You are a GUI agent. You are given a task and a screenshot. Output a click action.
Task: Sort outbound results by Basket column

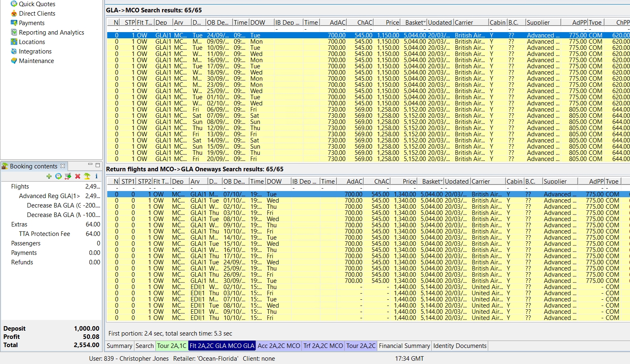click(414, 23)
